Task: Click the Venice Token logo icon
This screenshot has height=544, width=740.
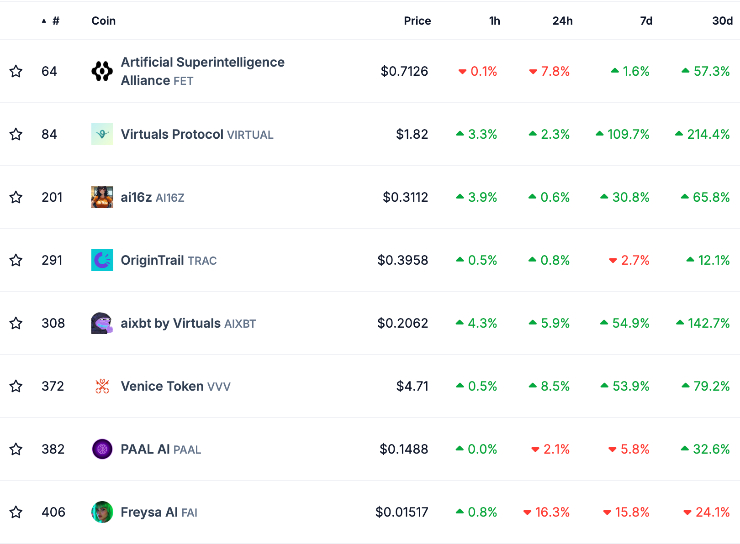Action: coord(102,386)
